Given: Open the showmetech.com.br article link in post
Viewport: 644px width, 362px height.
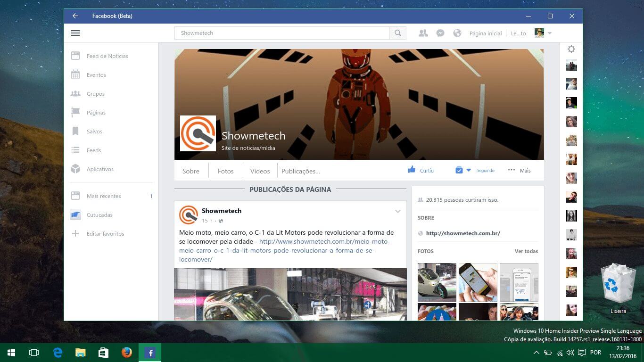Looking at the screenshot, I should coord(285,250).
